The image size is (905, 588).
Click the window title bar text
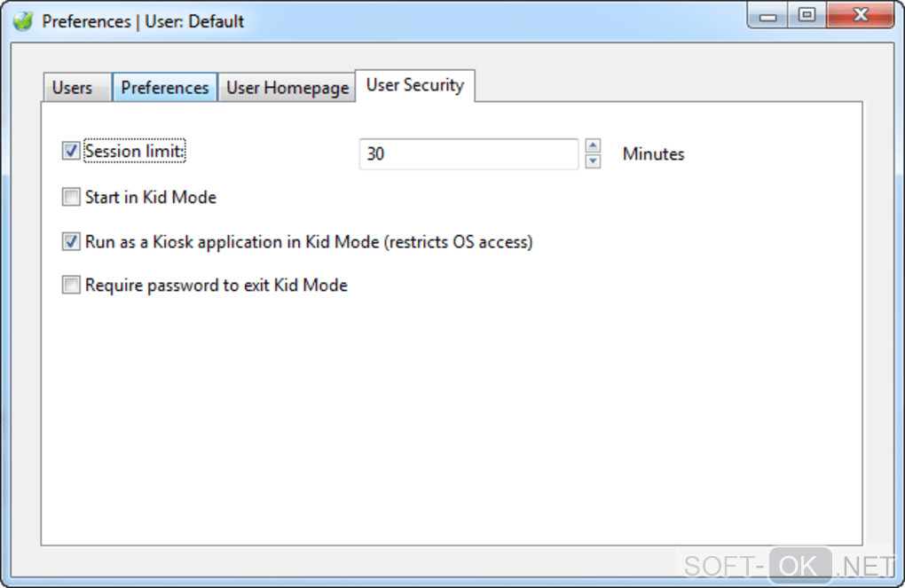(143, 20)
